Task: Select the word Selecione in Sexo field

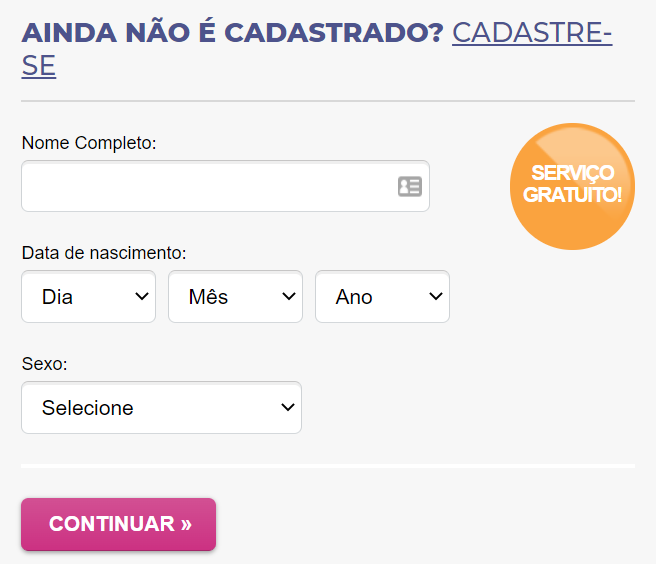Action: pyautogui.click(x=87, y=408)
